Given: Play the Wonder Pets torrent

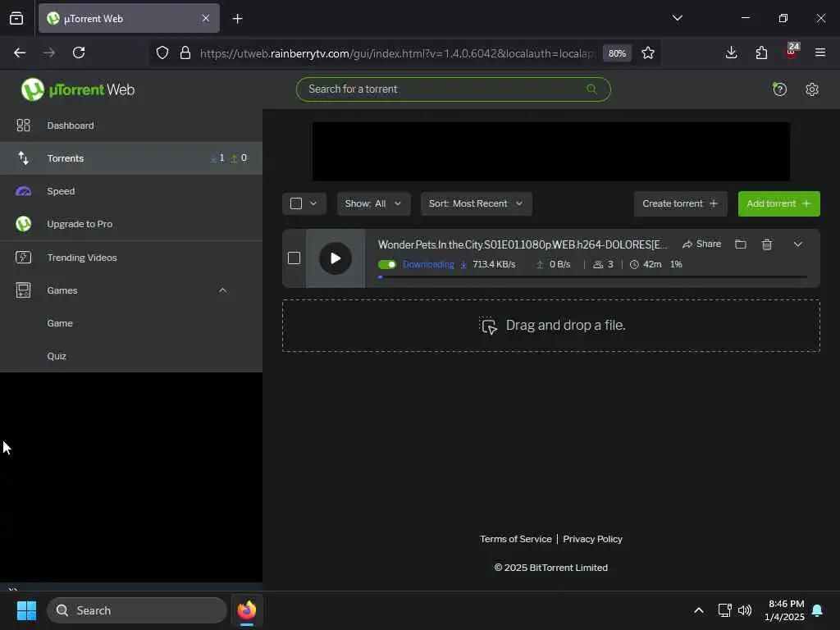Looking at the screenshot, I should click(336, 258).
